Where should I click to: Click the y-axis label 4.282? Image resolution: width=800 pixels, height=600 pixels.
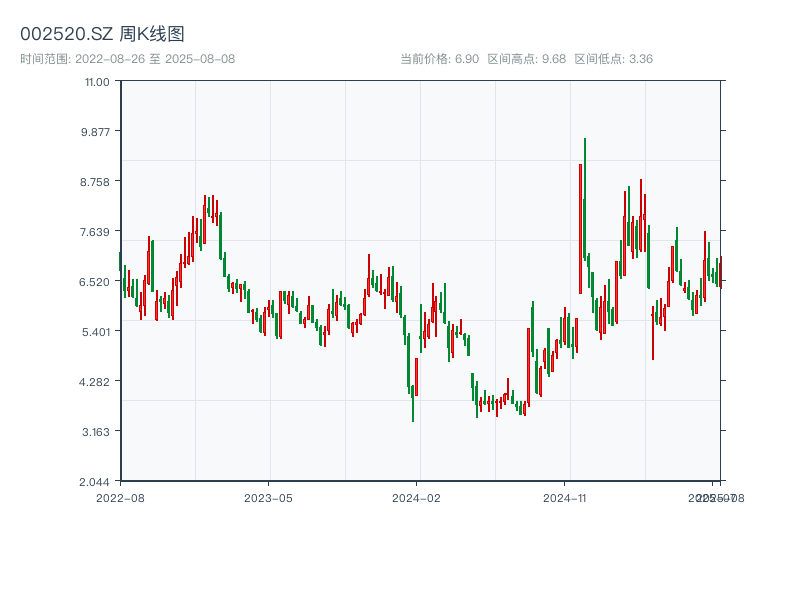click(94, 382)
